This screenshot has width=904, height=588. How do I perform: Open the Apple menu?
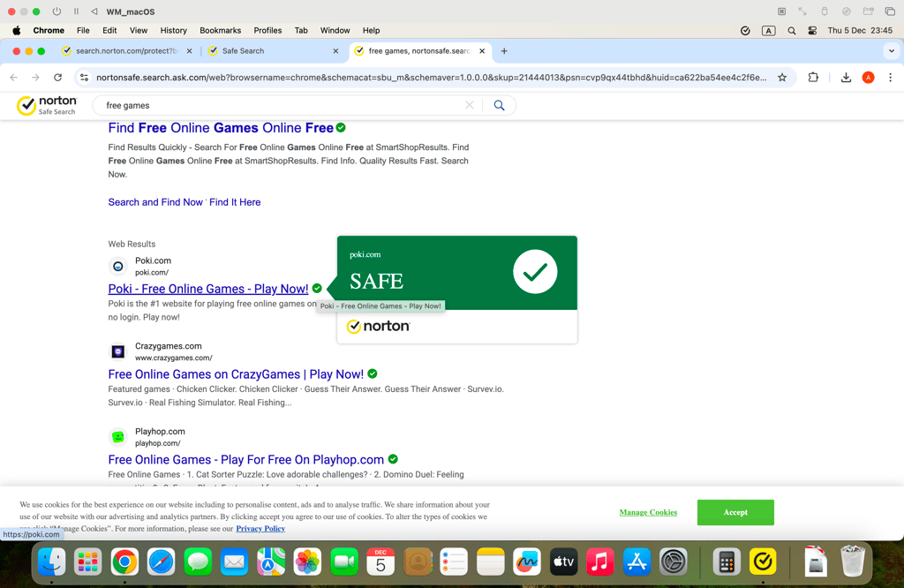tap(16, 31)
